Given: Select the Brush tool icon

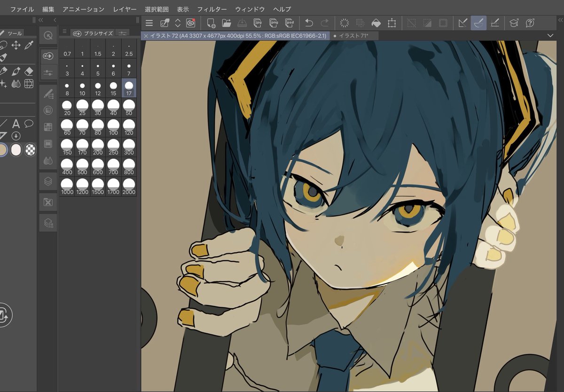Looking at the screenshot, I should pos(16,71).
